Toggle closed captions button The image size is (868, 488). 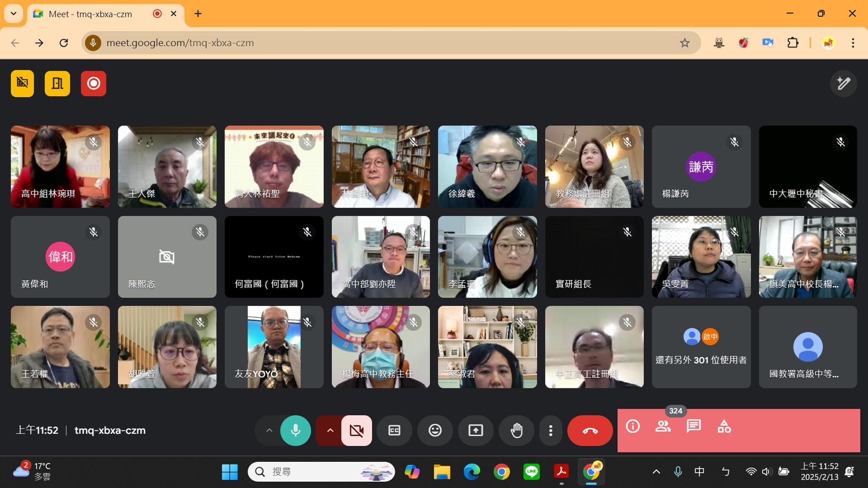(x=394, y=430)
